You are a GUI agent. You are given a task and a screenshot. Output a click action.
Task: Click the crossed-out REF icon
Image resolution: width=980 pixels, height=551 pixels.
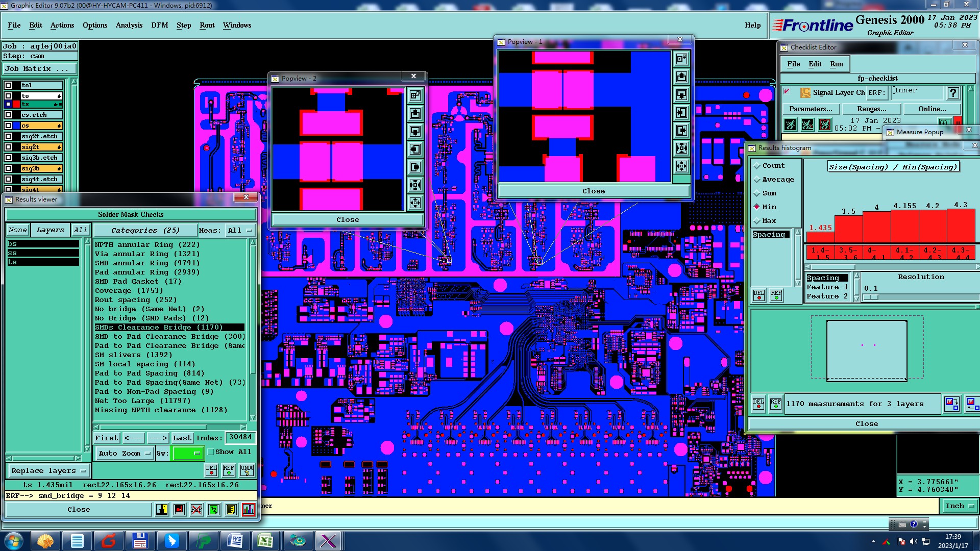(x=197, y=510)
